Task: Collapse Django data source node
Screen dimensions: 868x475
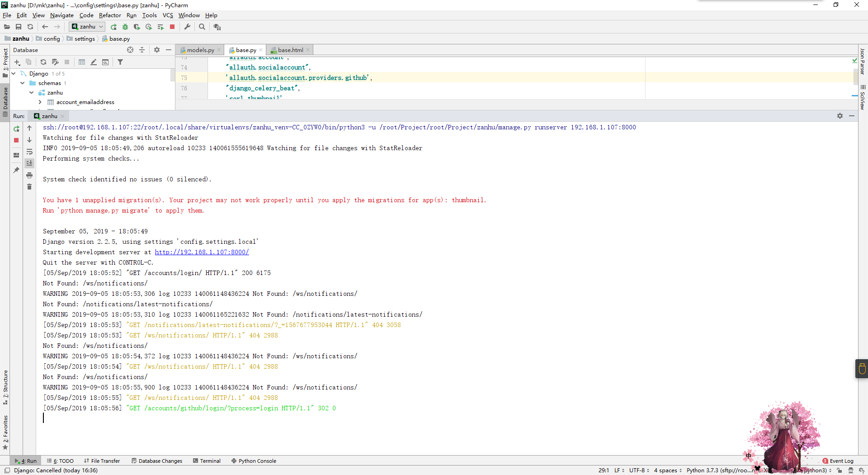Action: click(x=14, y=74)
